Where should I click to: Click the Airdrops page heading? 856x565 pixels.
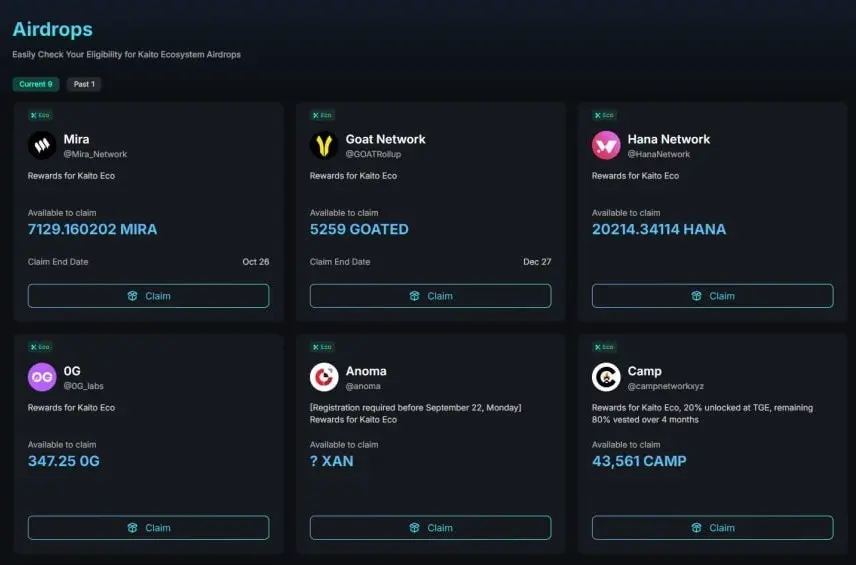tap(52, 29)
